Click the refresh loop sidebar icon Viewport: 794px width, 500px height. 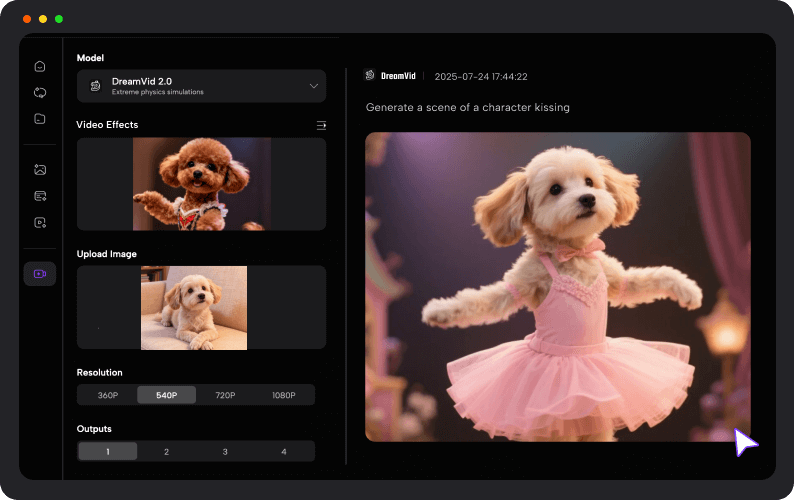40,92
